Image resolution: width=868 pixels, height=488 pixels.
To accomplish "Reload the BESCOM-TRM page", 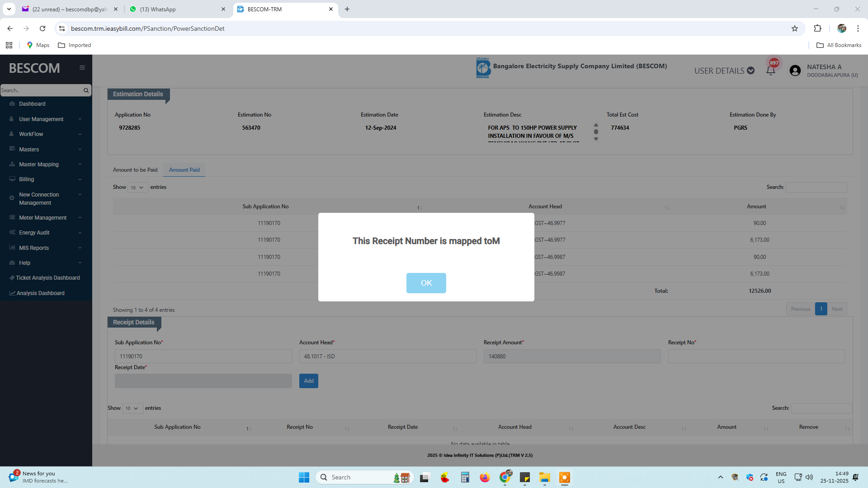I will [42, 28].
